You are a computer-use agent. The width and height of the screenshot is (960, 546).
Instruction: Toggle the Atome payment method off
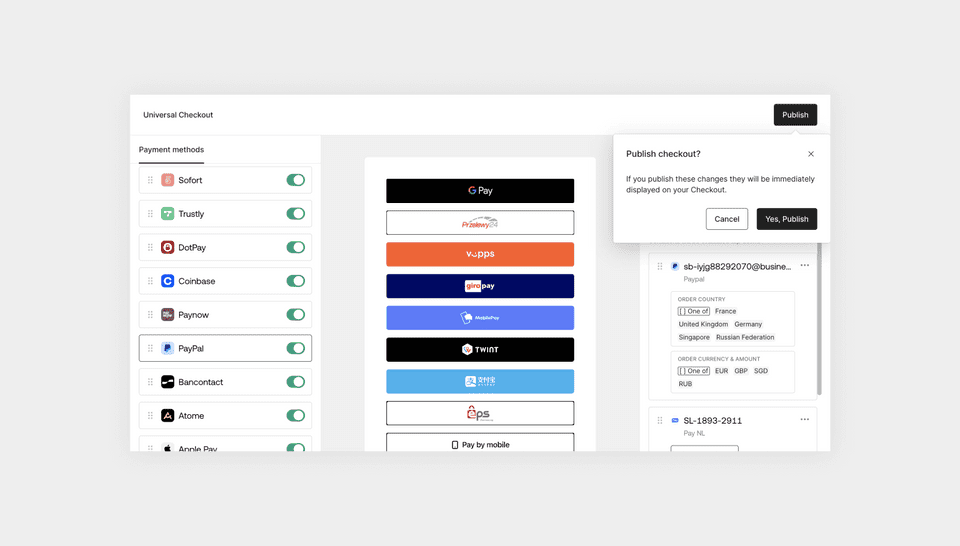[296, 416]
